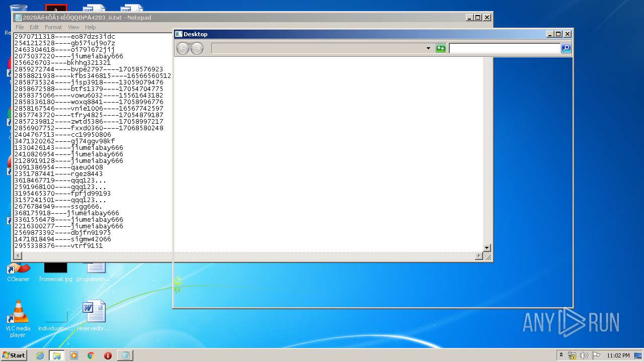
Task: Show hidden tray icons arrow
Action: (x=561, y=355)
